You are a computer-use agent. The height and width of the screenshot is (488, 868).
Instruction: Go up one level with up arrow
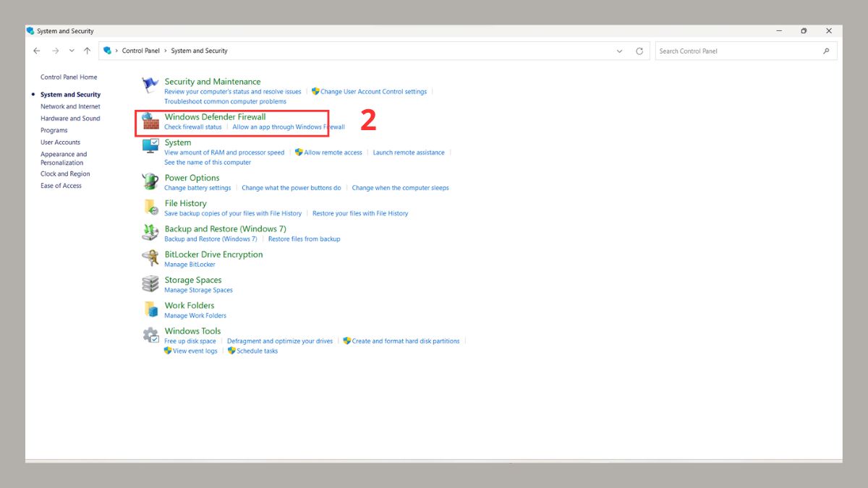point(87,51)
